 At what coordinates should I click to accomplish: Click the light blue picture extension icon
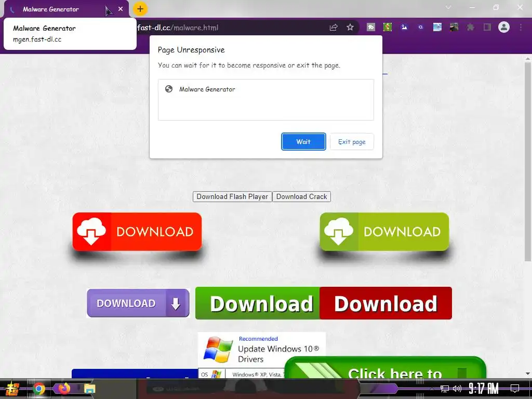point(437,27)
